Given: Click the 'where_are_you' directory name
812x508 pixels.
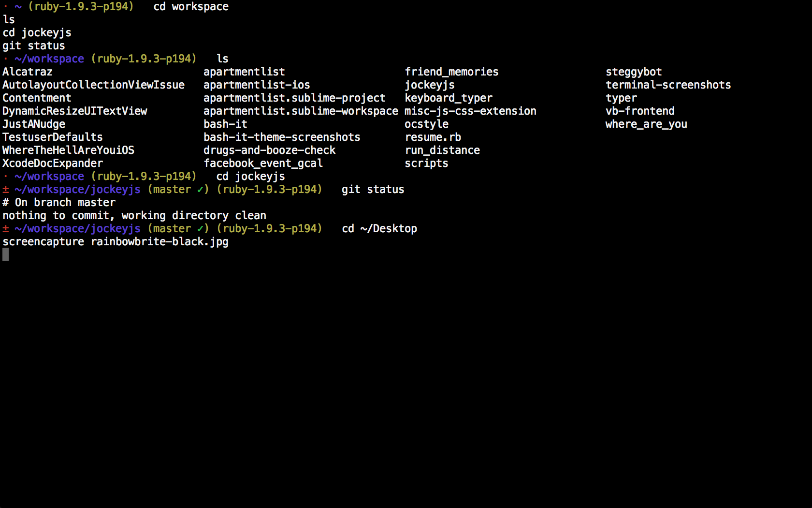Looking at the screenshot, I should coord(646,124).
